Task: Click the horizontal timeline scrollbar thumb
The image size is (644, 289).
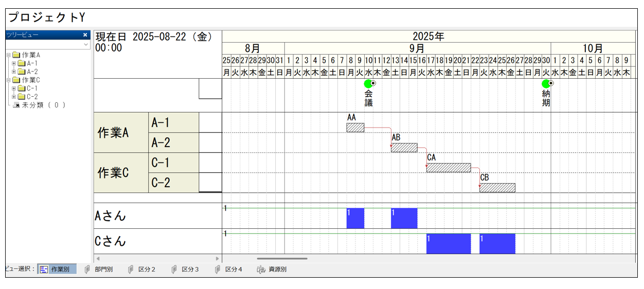Action: [282, 259]
